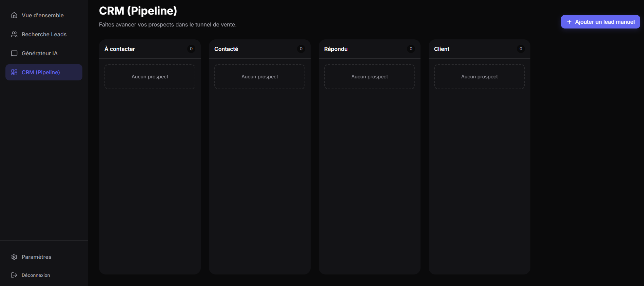Click the grid icon beside CRM (Pipeline)

pyautogui.click(x=14, y=72)
